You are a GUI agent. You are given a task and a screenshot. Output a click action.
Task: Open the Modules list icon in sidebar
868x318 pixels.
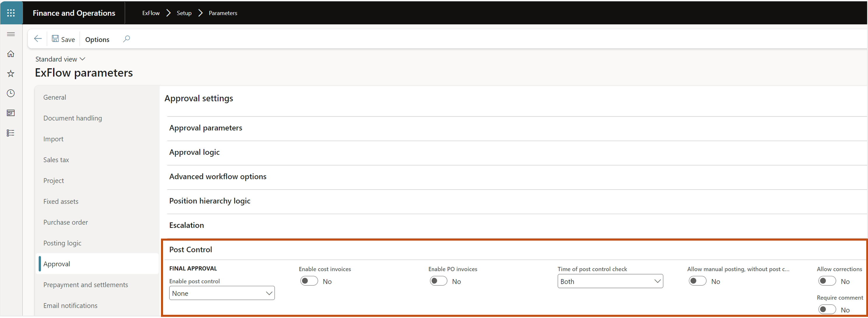point(11,133)
